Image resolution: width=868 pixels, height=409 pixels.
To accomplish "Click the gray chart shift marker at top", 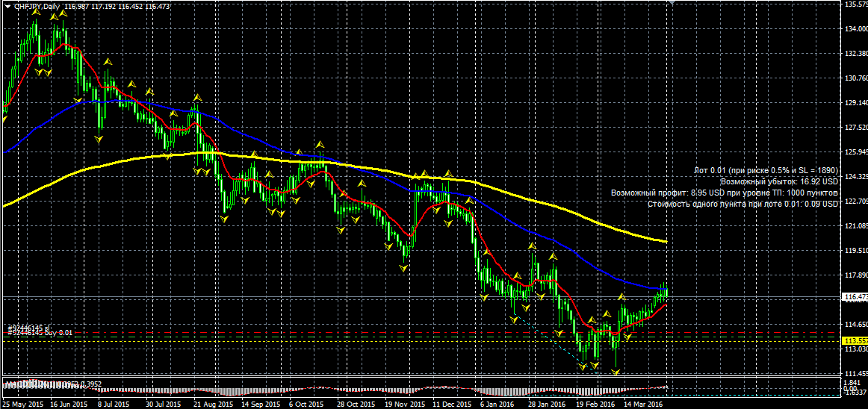I will click(x=672, y=3).
